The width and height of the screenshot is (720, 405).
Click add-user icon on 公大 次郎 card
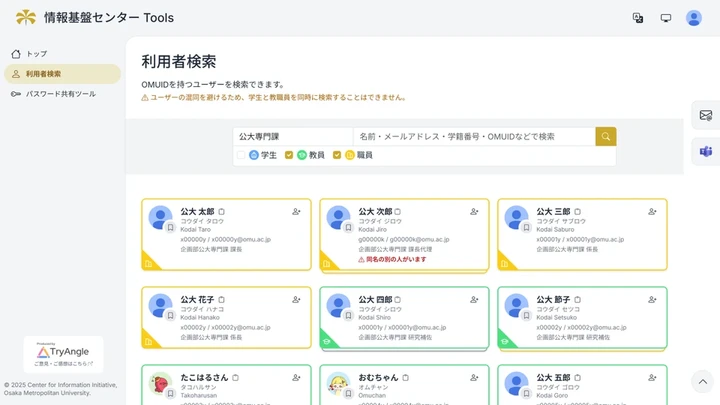tap(474, 212)
